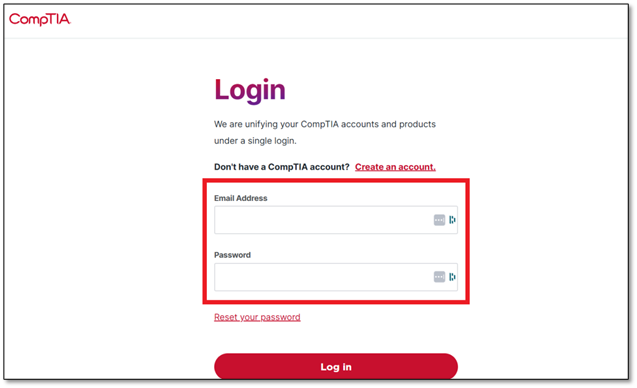Open the gray password manager icon in Email Address field
Image resolution: width=637 pixels, height=388 pixels.
[439, 220]
